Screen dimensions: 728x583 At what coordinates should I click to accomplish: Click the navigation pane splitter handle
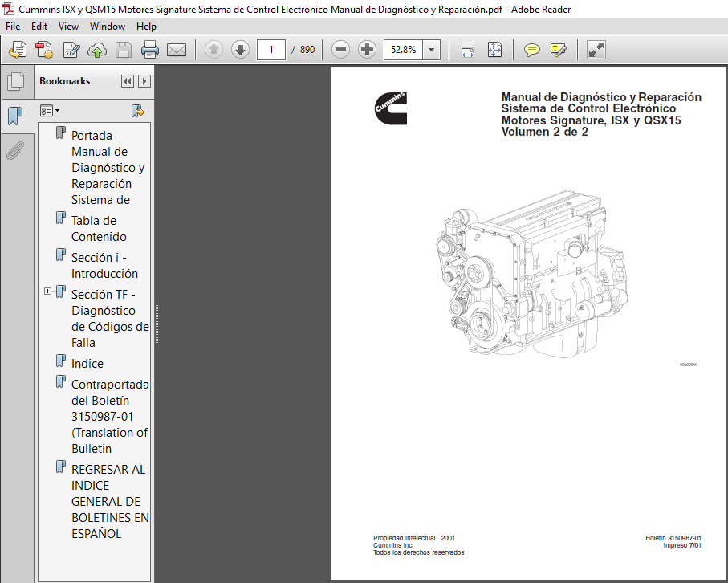pyautogui.click(x=157, y=324)
